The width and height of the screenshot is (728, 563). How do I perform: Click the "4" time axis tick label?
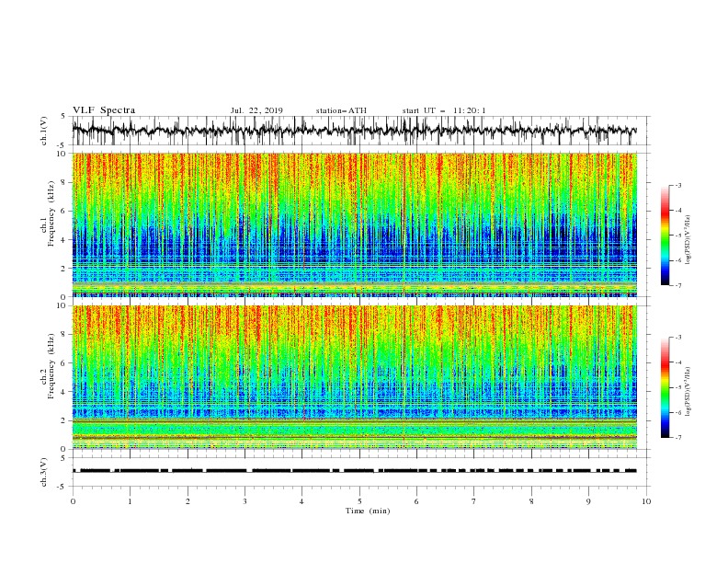click(x=301, y=501)
